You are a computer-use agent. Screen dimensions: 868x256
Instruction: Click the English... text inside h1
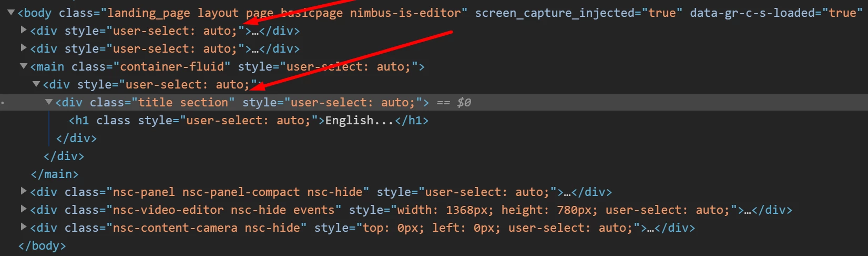tap(360, 121)
